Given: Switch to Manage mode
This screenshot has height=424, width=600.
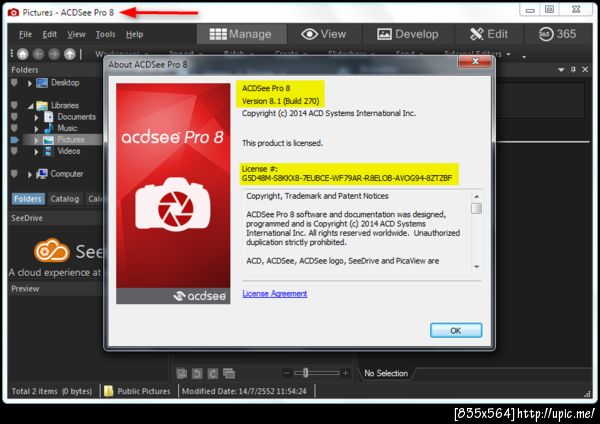Looking at the screenshot, I should 241,34.
